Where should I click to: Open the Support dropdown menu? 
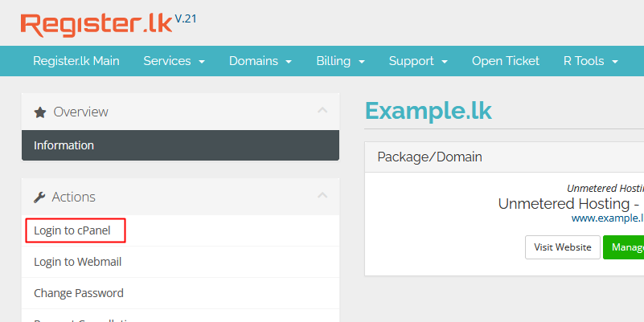point(418,61)
